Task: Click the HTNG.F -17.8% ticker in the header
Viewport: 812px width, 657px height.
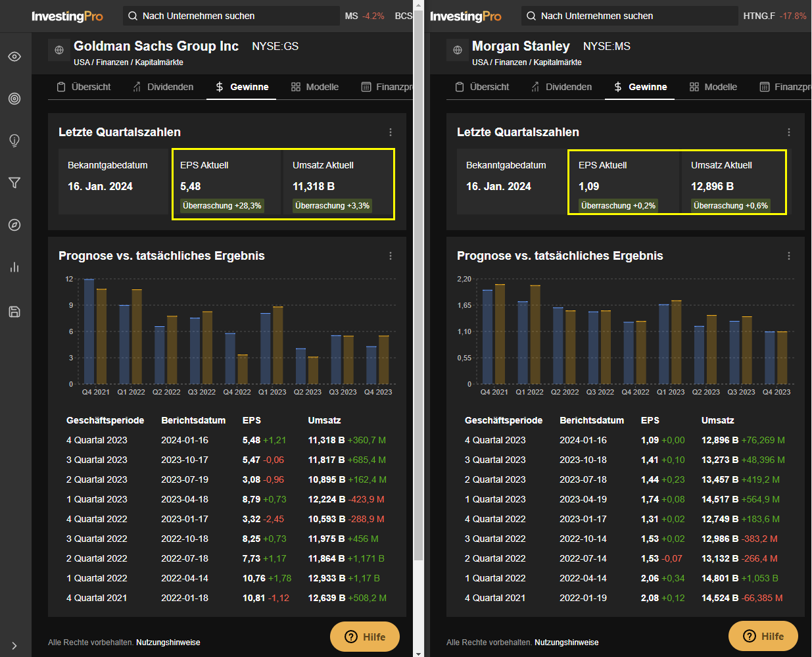Action: pyautogui.click(x=775, y=16)
